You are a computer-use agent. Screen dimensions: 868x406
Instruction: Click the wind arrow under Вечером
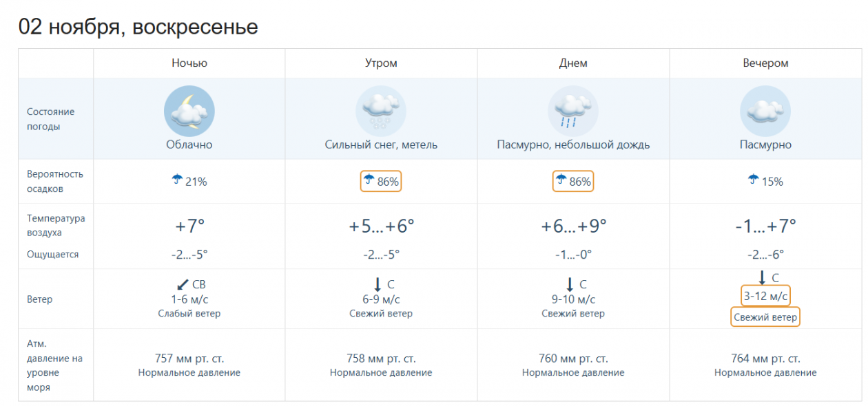(762, 277)
